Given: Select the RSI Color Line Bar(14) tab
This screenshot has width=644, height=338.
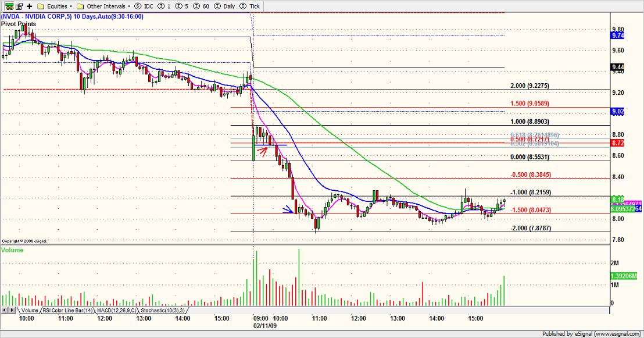Looking at the screenshot, I should 68,311.
